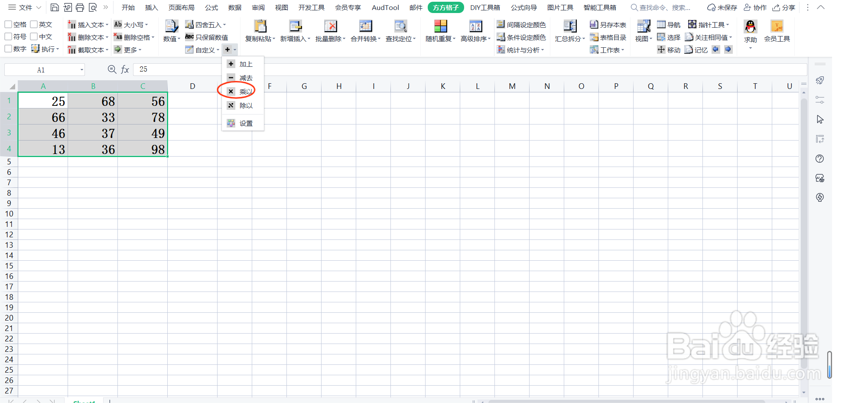Click the Print icon in quick access bar
868x403 pixels.
[x=80, y=7]
